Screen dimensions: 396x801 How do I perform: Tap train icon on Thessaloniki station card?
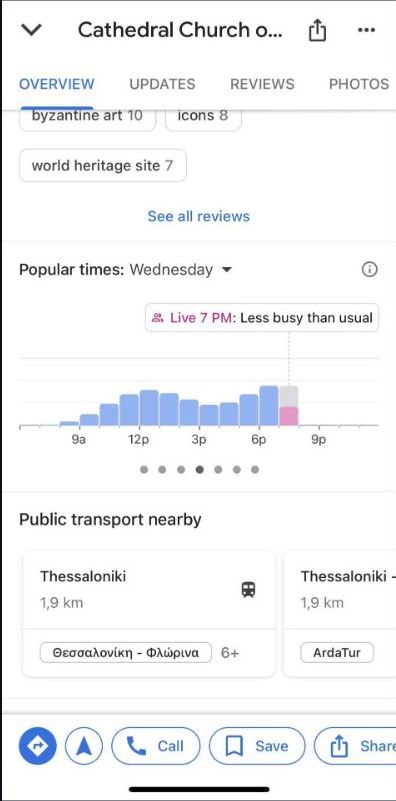pos(248,590)
